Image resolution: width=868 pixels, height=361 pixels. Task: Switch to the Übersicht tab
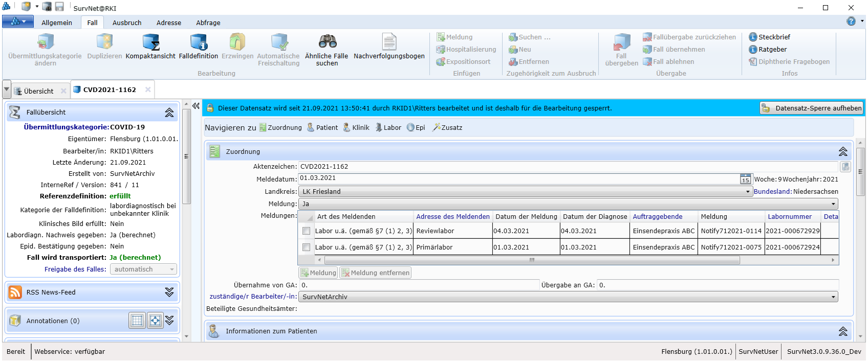(x=38, y=91)
